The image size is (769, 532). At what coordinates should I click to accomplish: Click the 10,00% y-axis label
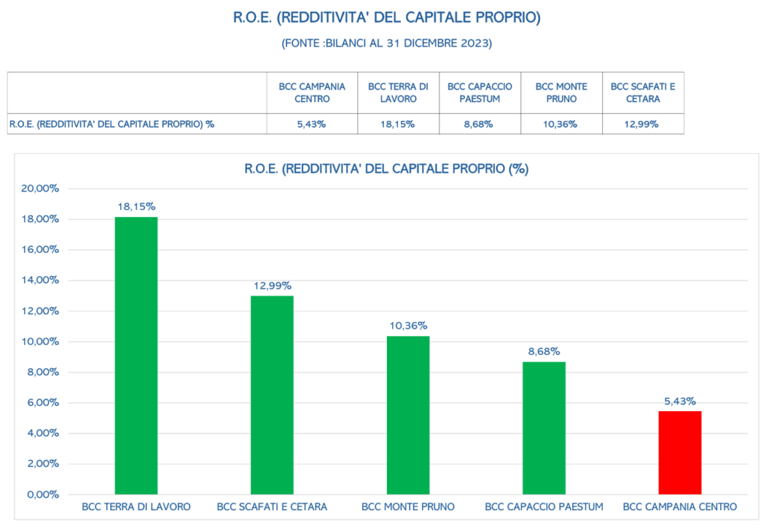40,341
